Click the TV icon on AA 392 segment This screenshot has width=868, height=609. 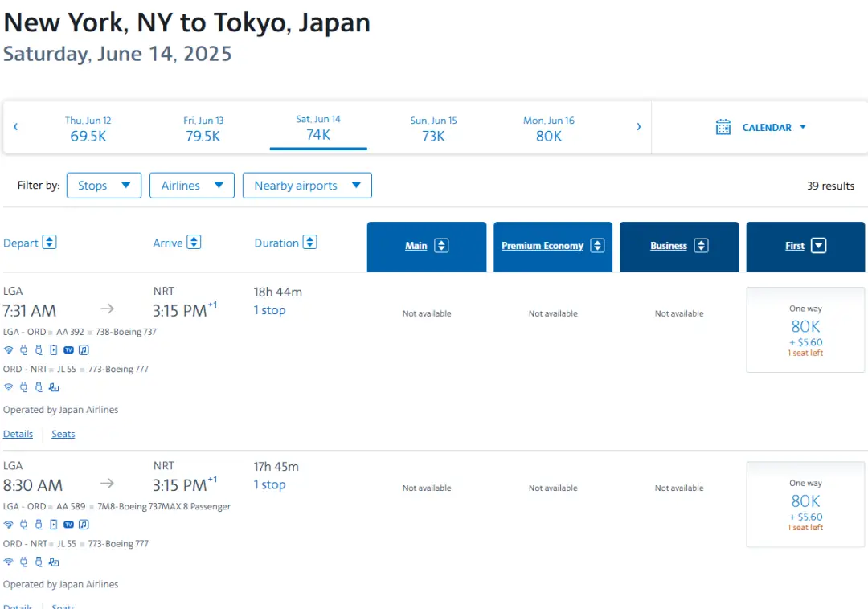(68, 349)
